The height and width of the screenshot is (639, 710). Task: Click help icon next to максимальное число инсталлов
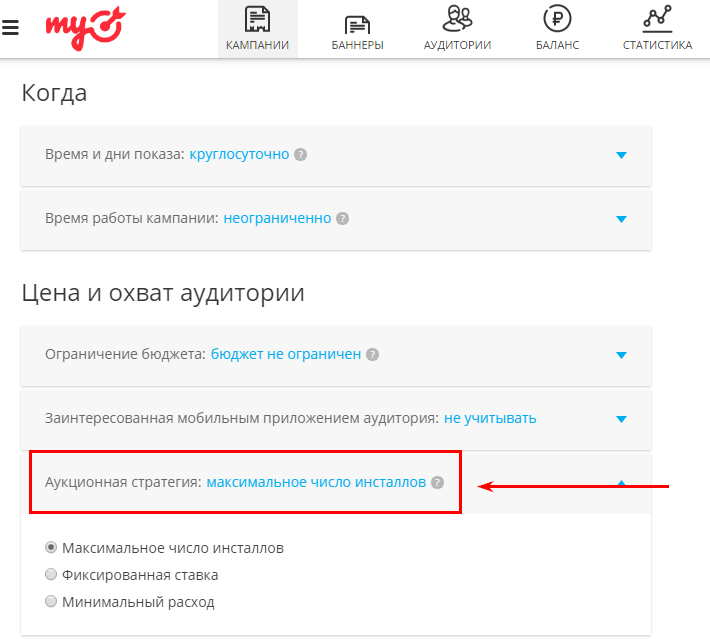click(x=437, y=483)
